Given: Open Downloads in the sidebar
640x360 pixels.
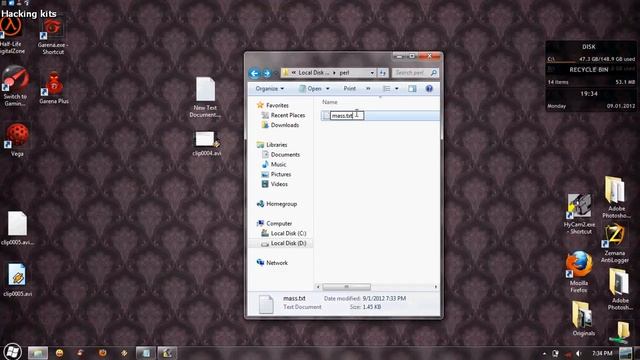Looking at the screenshot, I should pos(284,125).
